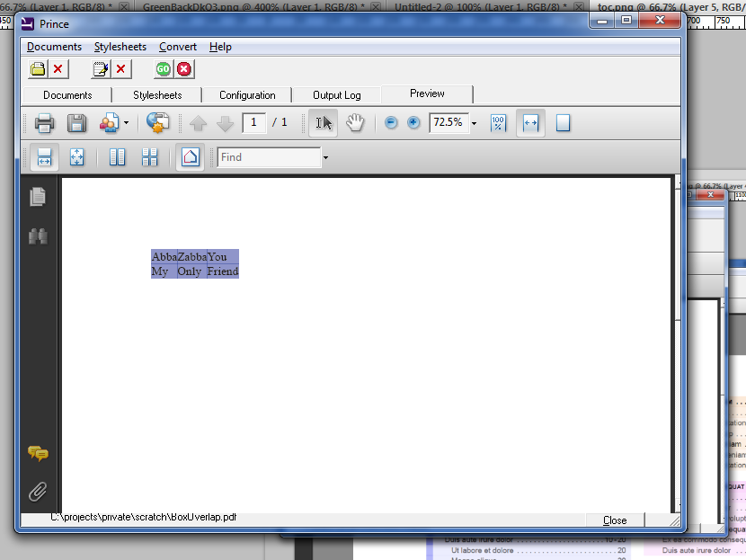Open the Stylesheets menu
The image size is (746, 560).
point(120,47)
